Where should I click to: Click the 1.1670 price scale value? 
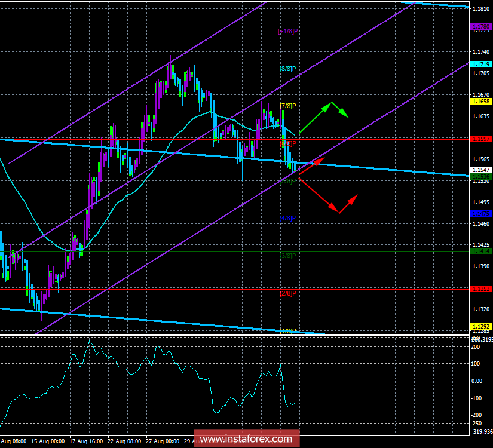[481, 94]
